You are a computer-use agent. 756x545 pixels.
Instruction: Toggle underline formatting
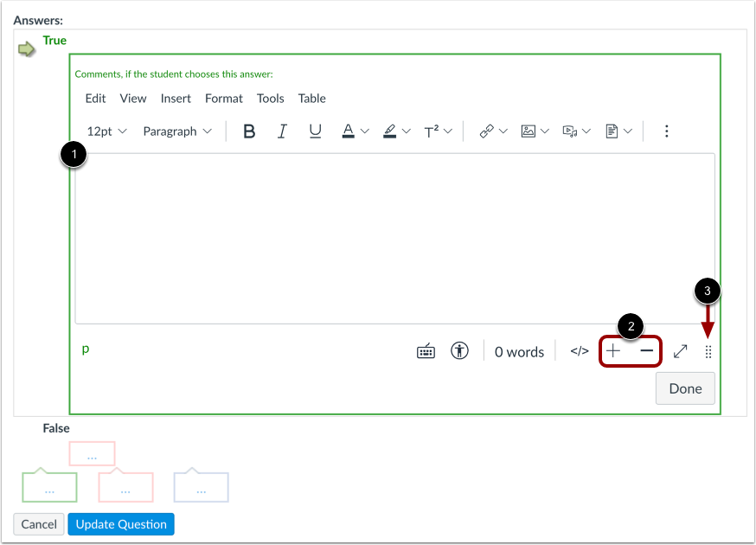pyautogui.click(x=315, y=131)
